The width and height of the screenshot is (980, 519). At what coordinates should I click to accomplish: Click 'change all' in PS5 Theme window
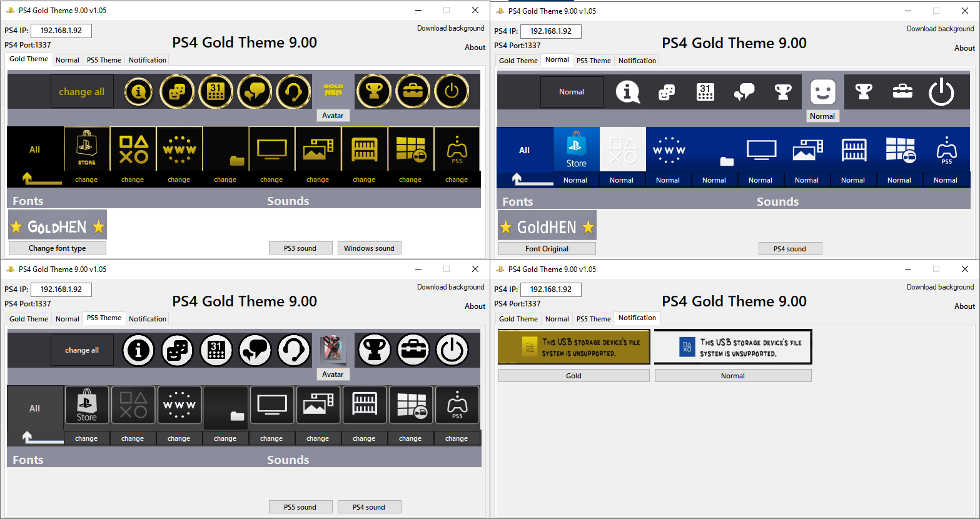click(x=82, y=350)
